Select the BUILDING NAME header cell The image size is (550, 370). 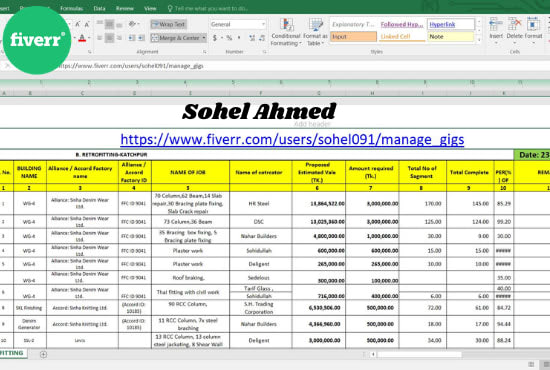click(x=30, y=172)
